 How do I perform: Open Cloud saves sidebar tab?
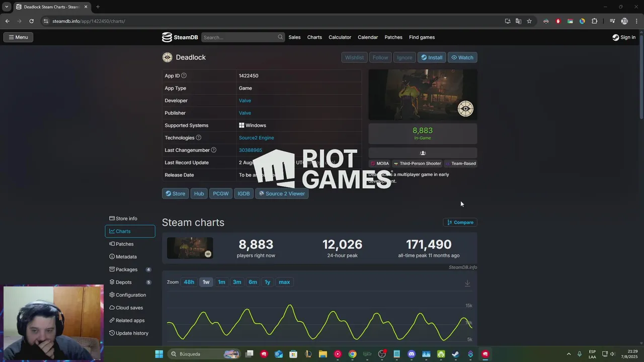pyautogui.click(x=130, y=308)
